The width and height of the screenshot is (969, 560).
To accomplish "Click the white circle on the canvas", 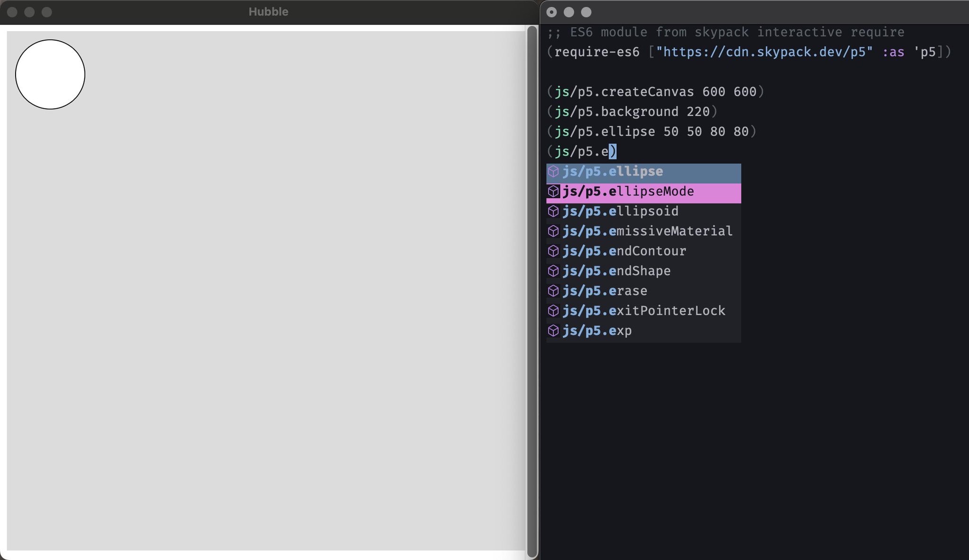I will tap(50, 75).
